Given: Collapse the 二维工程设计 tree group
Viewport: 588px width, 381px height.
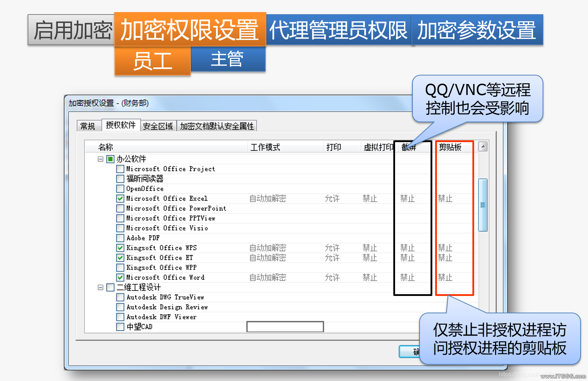Looking at the screenshot, I should 101,287.
